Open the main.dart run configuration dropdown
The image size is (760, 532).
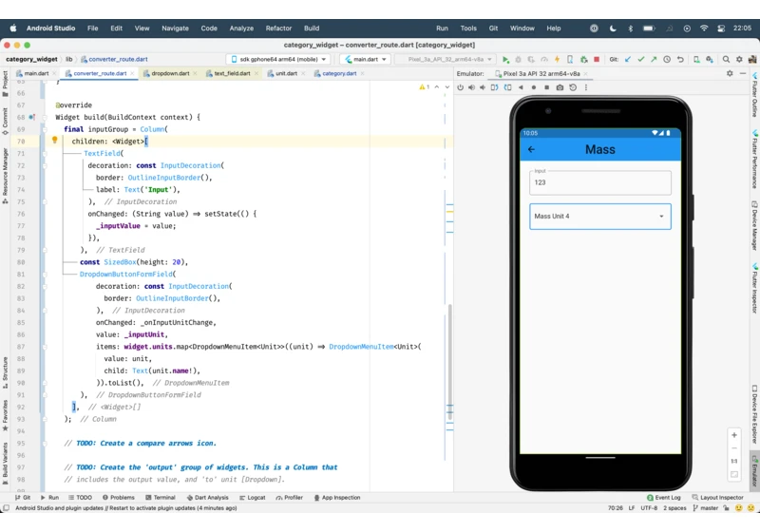366,59
